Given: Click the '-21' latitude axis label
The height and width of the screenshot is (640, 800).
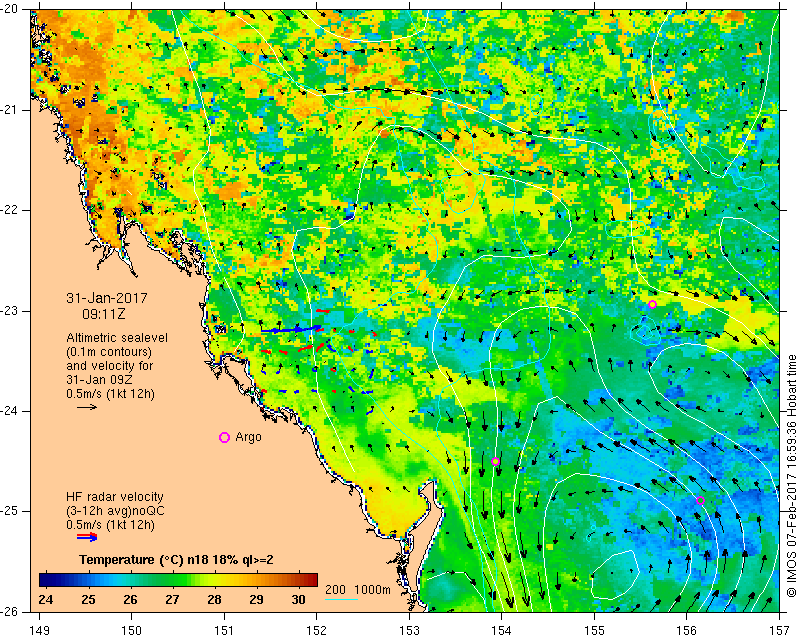Looking at the screenshot, I should [9, 110].
